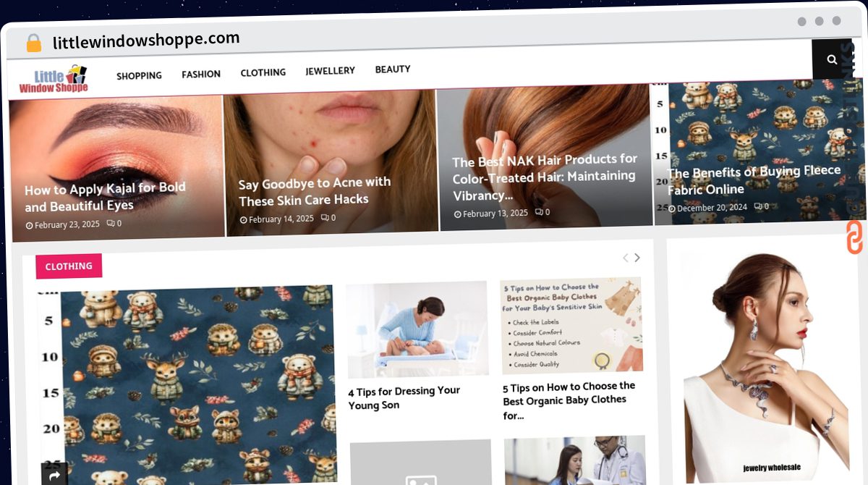Select the Jewellery menu item
This screenshot has width=868, height=485.
point(330,71)
